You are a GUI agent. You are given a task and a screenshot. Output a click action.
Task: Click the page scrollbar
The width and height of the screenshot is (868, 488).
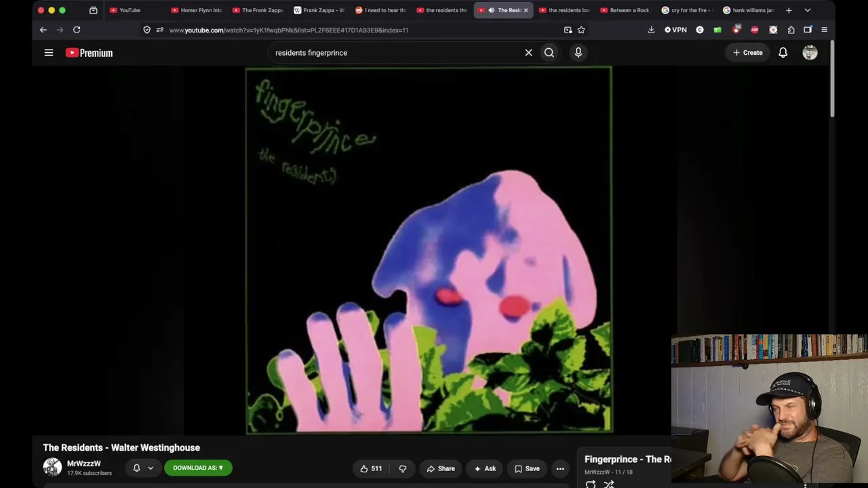point(832,78)
